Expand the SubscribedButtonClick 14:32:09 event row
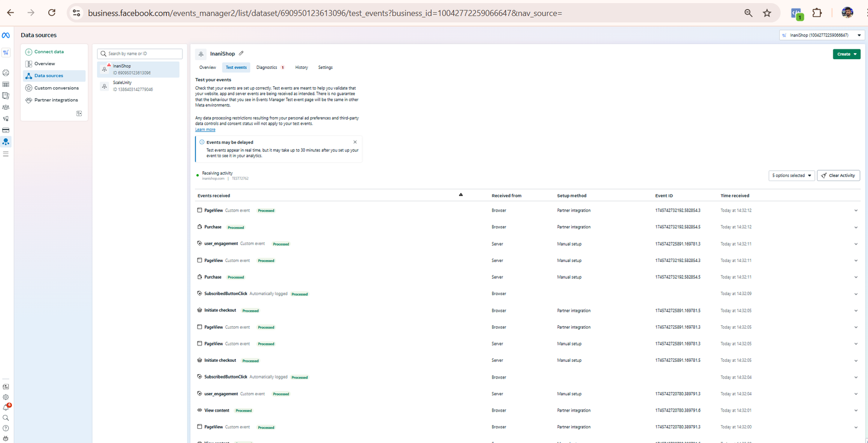Image resolution: width=868 pixels, height=443 pixels. 856,294
